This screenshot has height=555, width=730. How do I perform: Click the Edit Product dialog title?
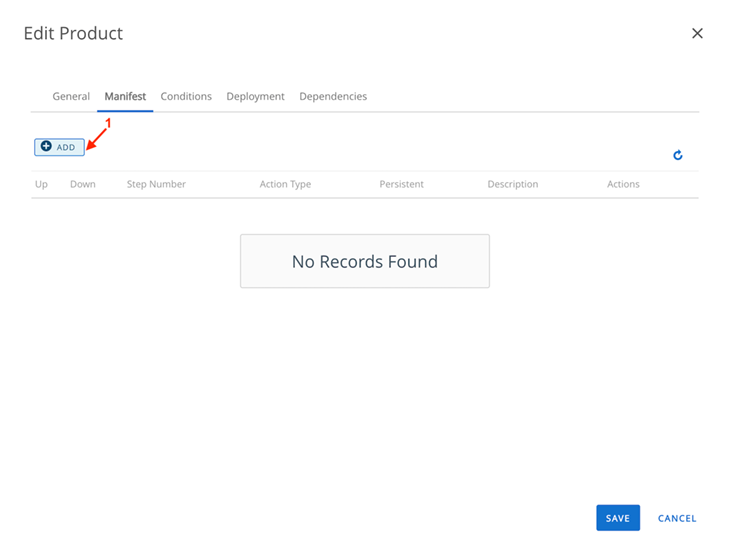73,33
